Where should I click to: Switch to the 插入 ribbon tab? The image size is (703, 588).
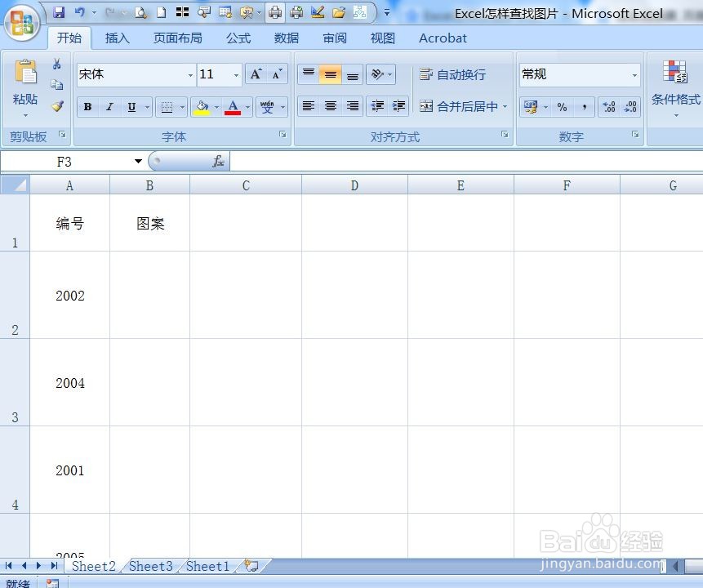pos(117,38)
